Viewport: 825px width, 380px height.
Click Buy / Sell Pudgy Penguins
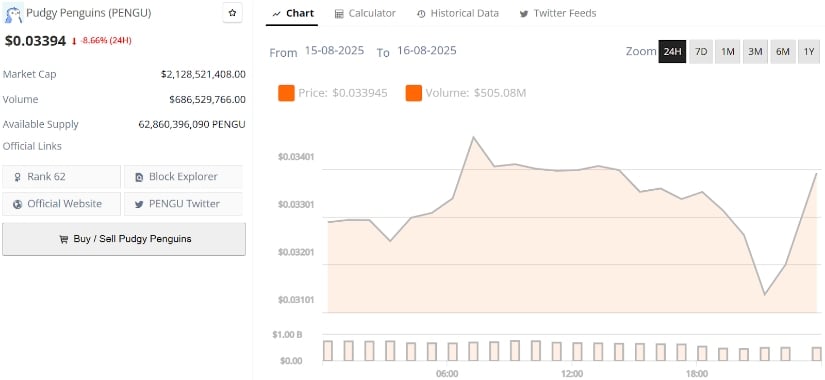click(x=124, y=239)
